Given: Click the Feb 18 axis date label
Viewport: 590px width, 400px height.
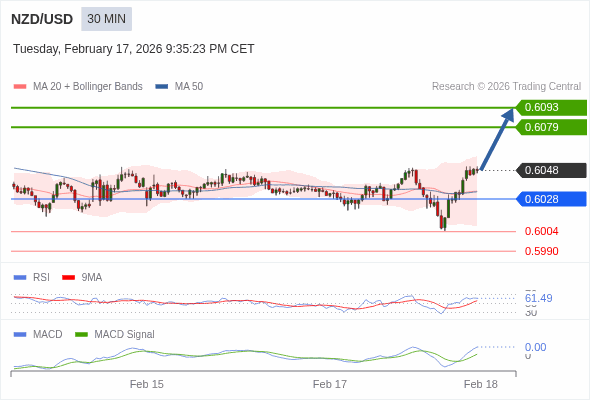Looking at the screenshot, I should [481, 384].
